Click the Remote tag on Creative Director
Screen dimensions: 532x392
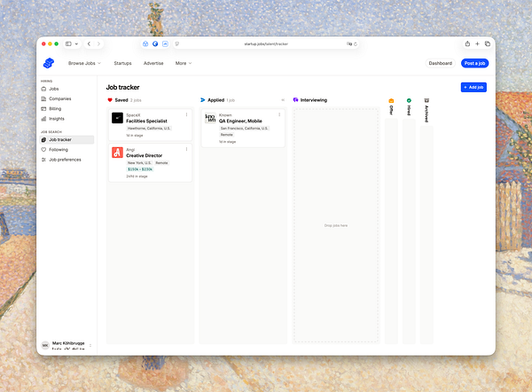(x=162, y=163)
